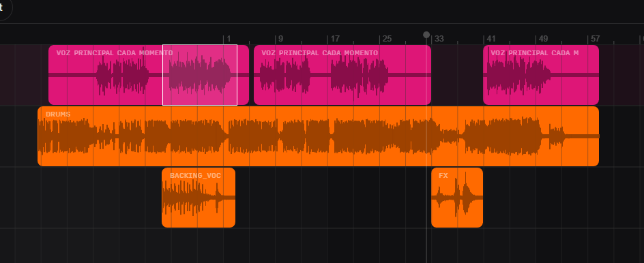Select the VOZ PRINCIPAL clip starting before bar 9
This screenshot has width=644, height=263.
point(342,75)
